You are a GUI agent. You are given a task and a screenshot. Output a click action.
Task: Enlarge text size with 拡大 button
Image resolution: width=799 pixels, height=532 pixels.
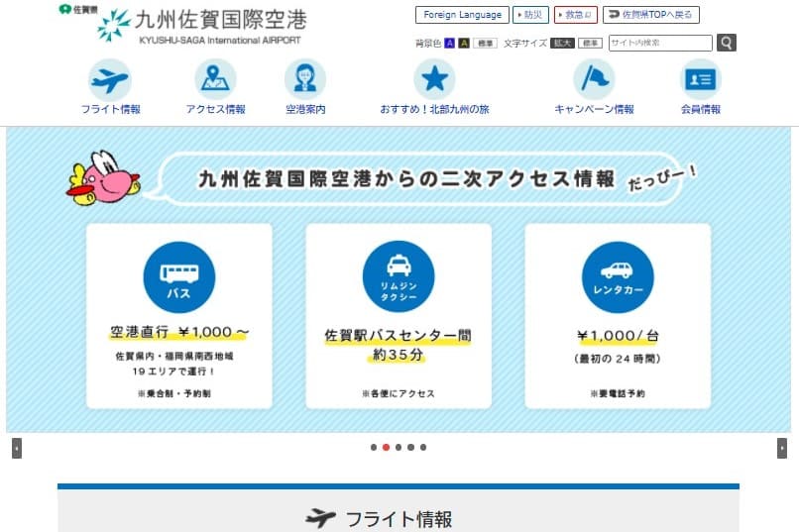[562, 44]
